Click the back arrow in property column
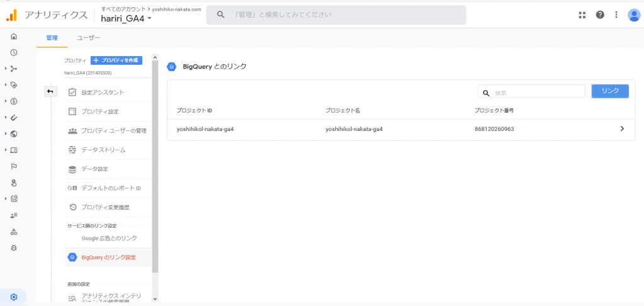 [x=50, y=91]
